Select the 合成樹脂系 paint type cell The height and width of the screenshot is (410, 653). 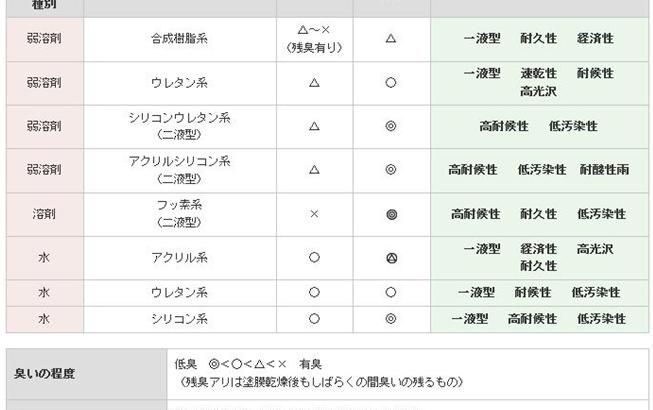click(x=180, y=39)
